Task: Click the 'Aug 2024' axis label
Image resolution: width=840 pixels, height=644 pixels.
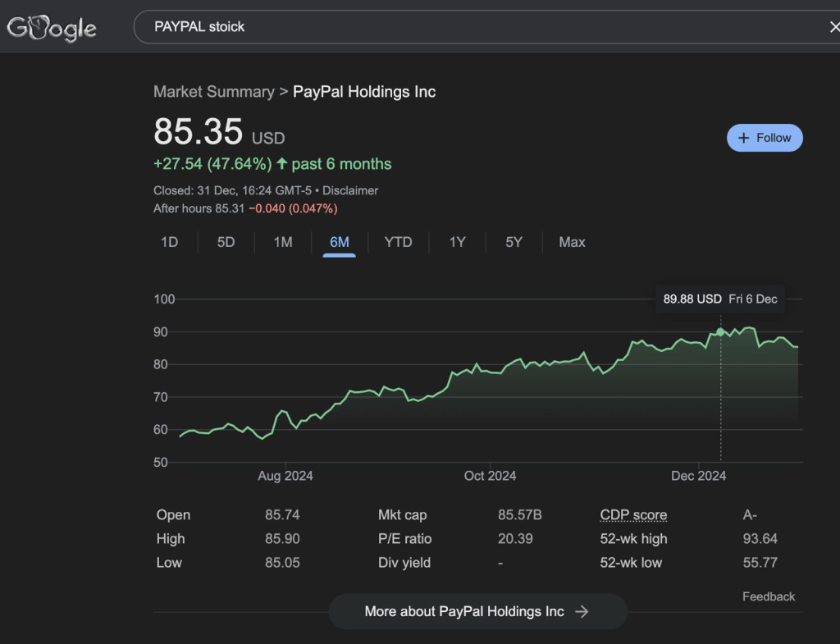Action: (x=285, y=476)
